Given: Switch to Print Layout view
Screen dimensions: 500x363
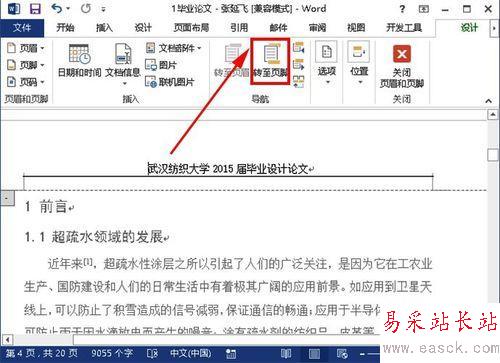Looking at the screenshot, I should [314, 353].
